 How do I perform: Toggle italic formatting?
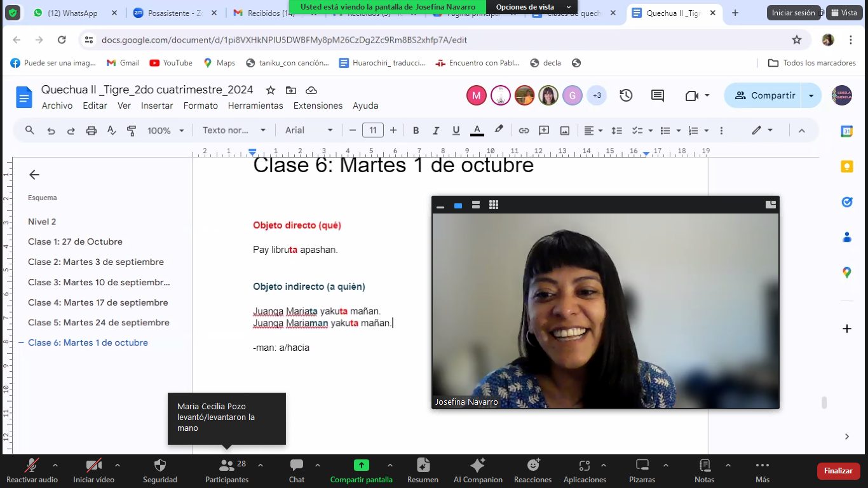436,130
